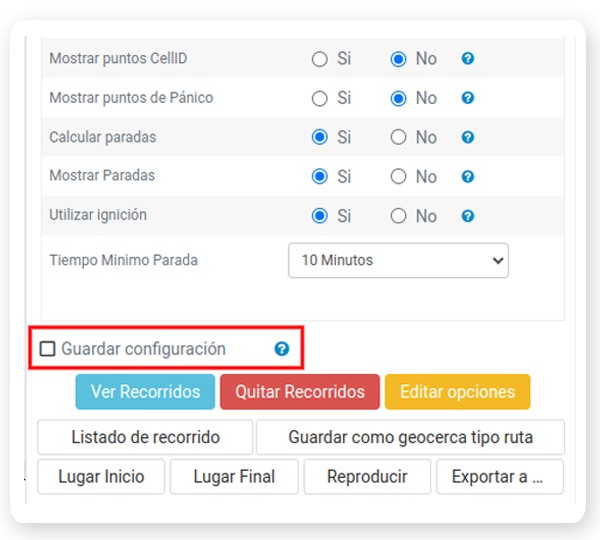Click the Editar opciones button
Viewport: 600px width, 540px height.
pyautogui.click(x=458, y=392)
